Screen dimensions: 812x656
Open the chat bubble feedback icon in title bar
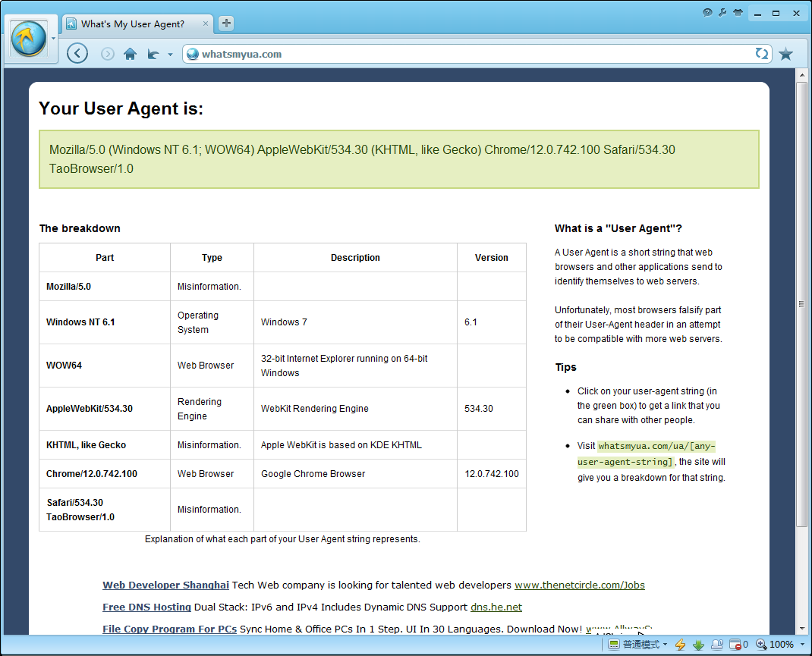coord(707,12)
